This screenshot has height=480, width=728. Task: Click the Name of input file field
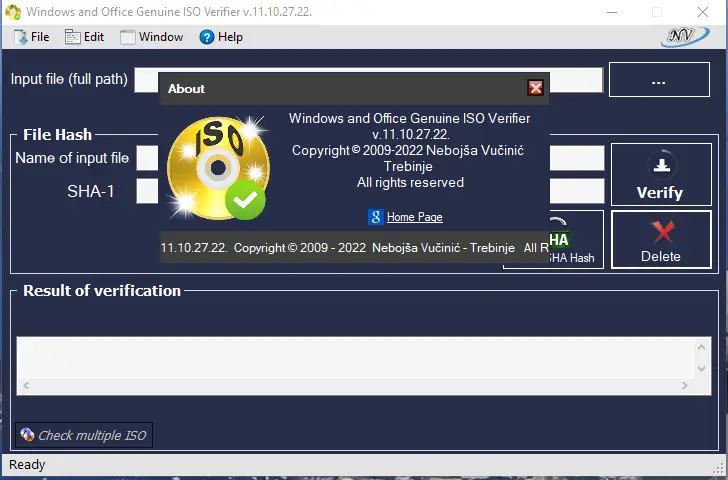pyautogui.click(x=370, y=158)
